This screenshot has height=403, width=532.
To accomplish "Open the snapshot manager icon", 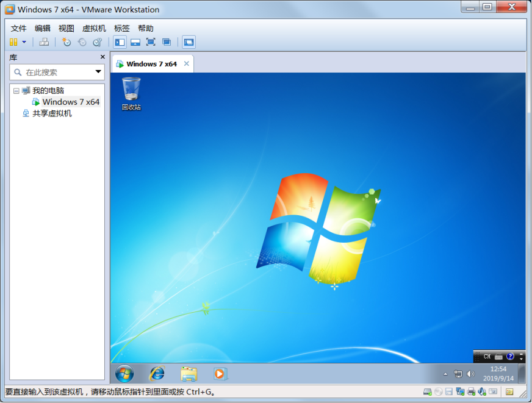I will [x=98, y=42].
